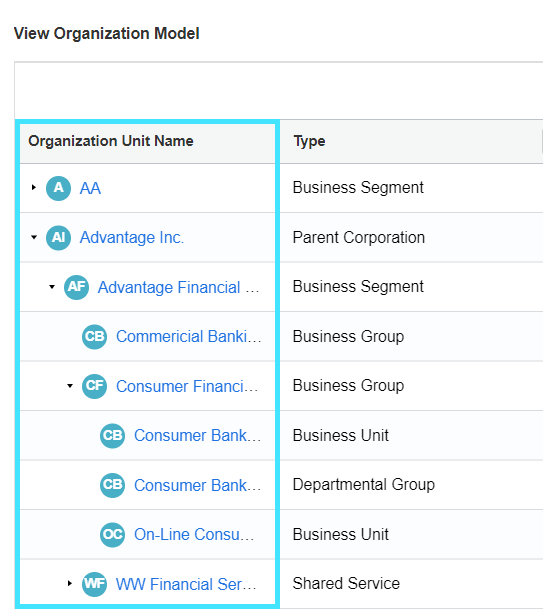Collapse the Advantage Inc. node
The image size is (543, 609).
coord(34,237)
